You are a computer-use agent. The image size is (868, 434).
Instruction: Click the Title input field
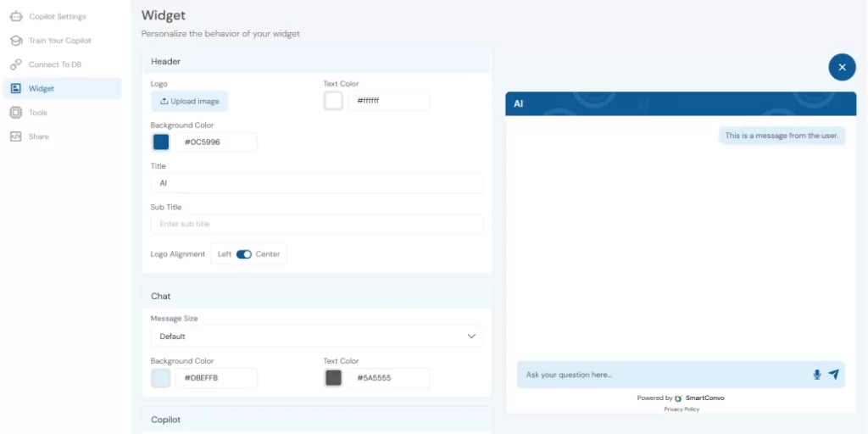(317, 183)
